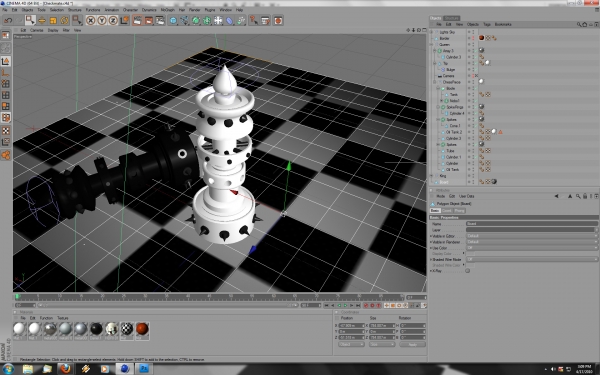Expand the Lights Sky group
600x375 pixels.
432,32
